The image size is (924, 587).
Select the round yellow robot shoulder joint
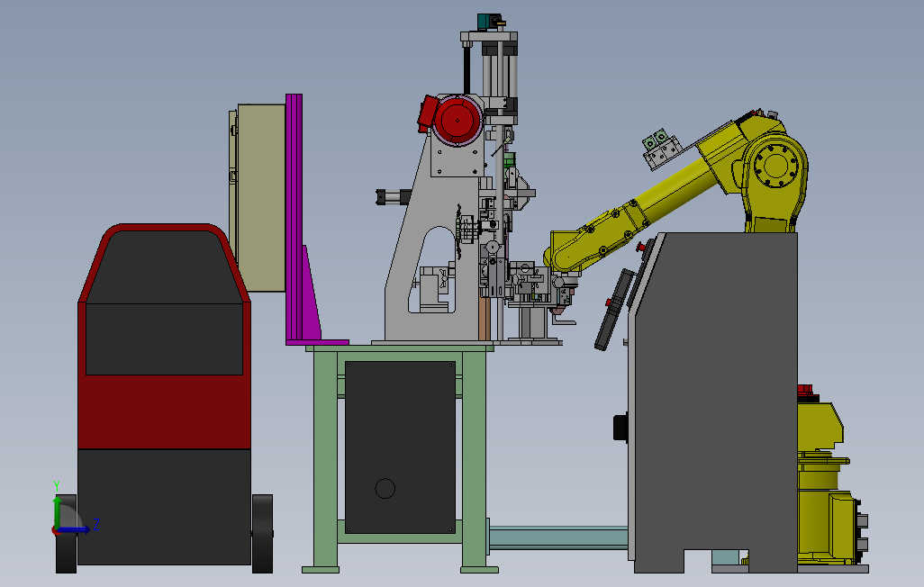coord(776,166)
